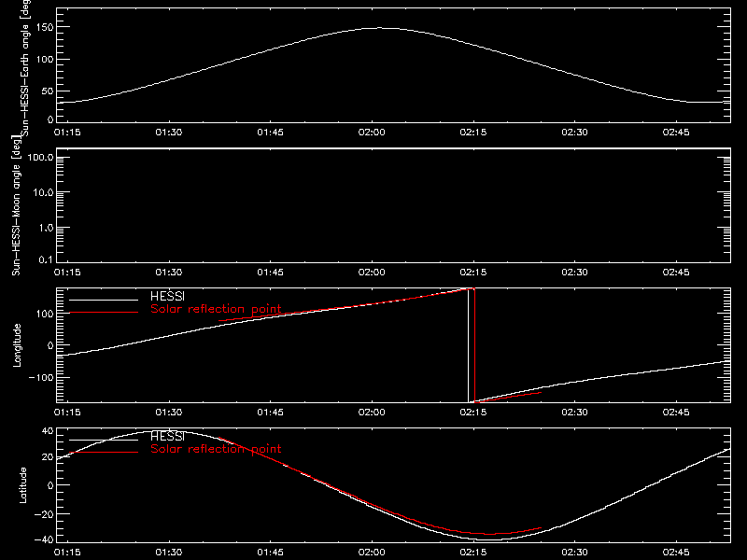Click HESSI legend label in Latitude plot
The width and height of the screenshot is (747, 560).
tap(167, 436)
